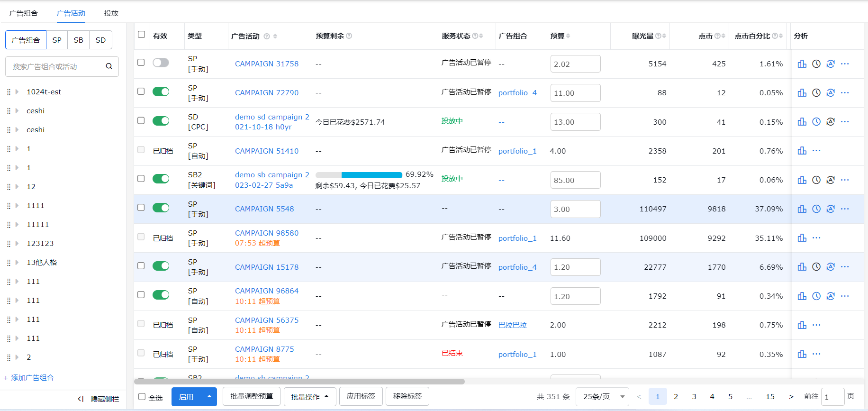Open bar chart analysis for CAMPAIGN 31758
This screenshot has height=411, width=868.
pos(802,64)
